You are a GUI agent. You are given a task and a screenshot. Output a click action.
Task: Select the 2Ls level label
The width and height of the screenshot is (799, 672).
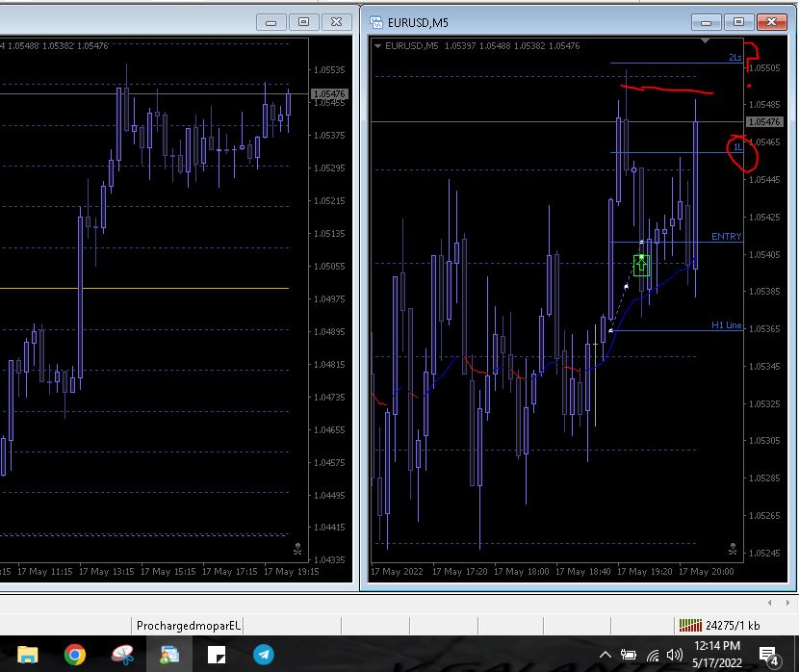click(x=735, y=58)
